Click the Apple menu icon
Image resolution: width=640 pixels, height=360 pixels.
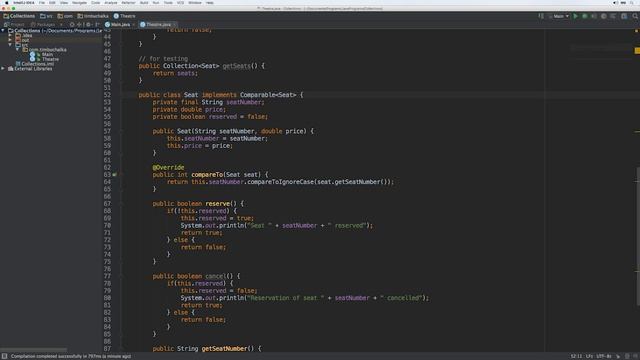tap(7, 2)
